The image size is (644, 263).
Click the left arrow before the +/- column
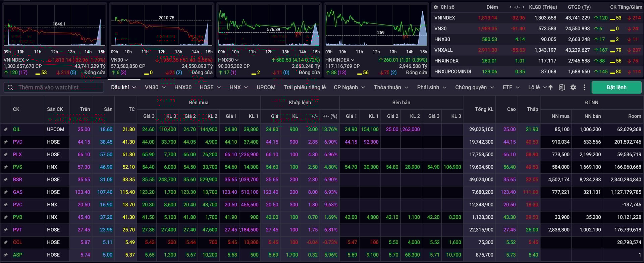pyautogui.click(x=511, y=7)
